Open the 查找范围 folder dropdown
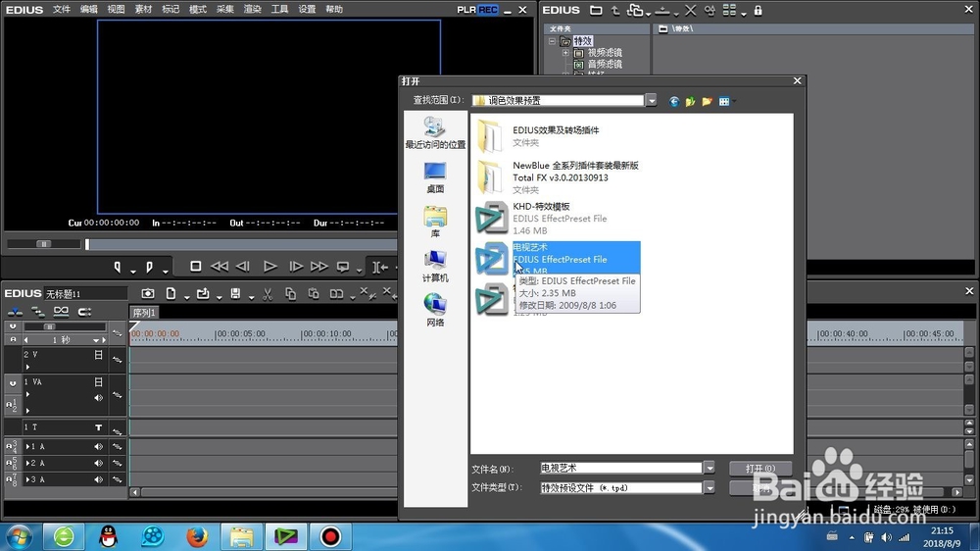This screenshot has width=980, height=551. pos(651,100)
